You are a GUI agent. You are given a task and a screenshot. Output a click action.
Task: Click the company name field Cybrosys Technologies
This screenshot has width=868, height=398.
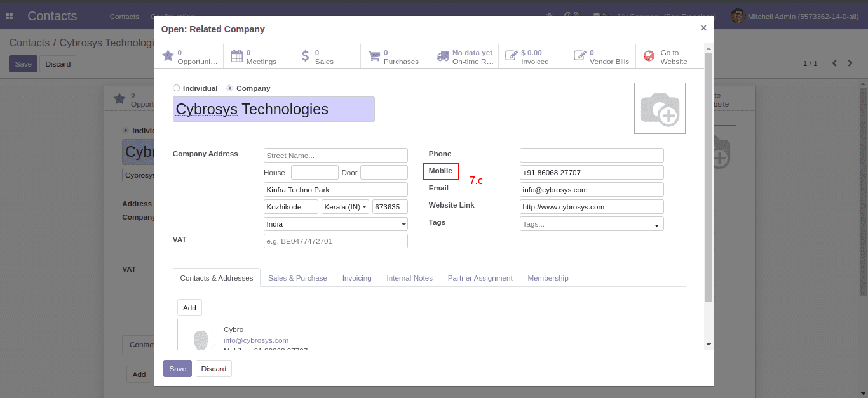click(x=273, y=109)
